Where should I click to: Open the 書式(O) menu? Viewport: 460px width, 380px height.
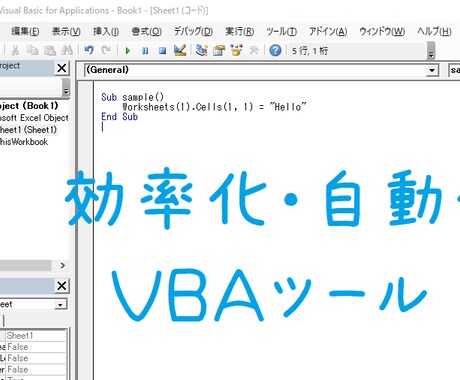(x=147, y=32)
